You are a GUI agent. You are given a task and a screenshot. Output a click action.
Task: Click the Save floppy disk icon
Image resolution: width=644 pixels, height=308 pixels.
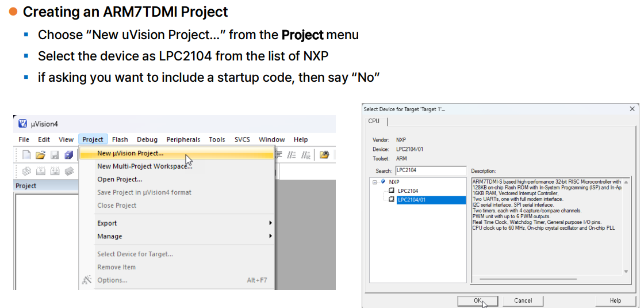click(x=55, y=155)
